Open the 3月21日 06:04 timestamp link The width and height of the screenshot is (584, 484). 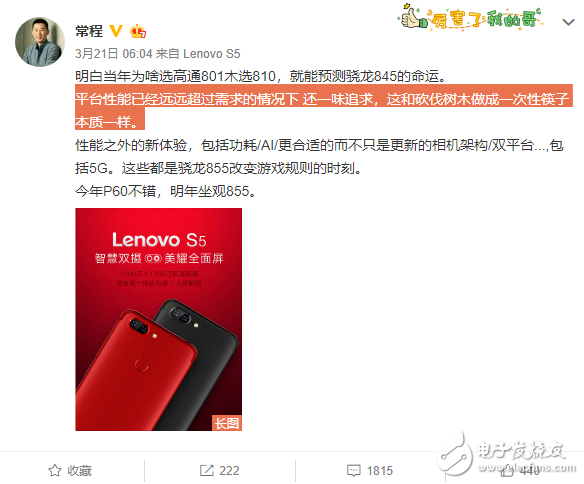coord(114,54)
